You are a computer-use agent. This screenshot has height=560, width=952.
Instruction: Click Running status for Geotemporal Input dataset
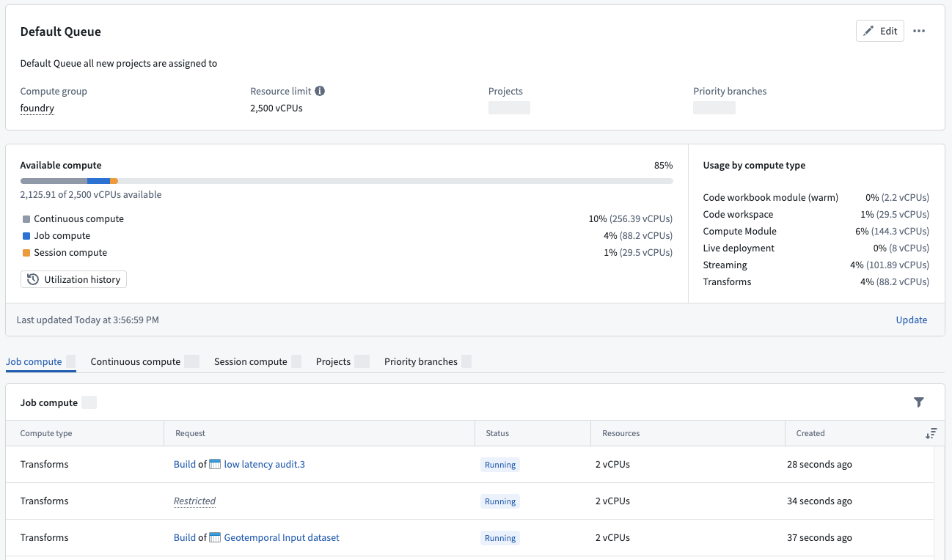pos(500,538)
